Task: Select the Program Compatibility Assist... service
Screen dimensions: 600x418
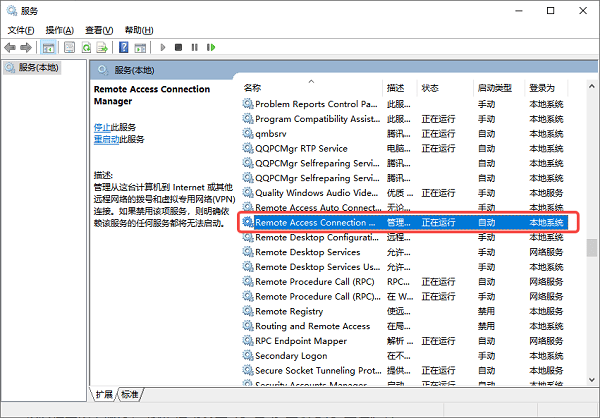Action: (x=405, y=119)
